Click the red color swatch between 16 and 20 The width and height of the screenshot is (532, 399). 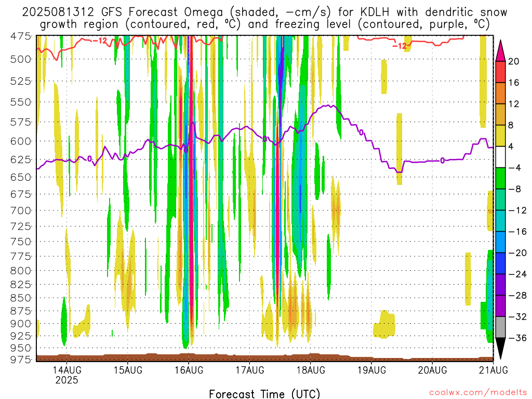tap(500, 72)
